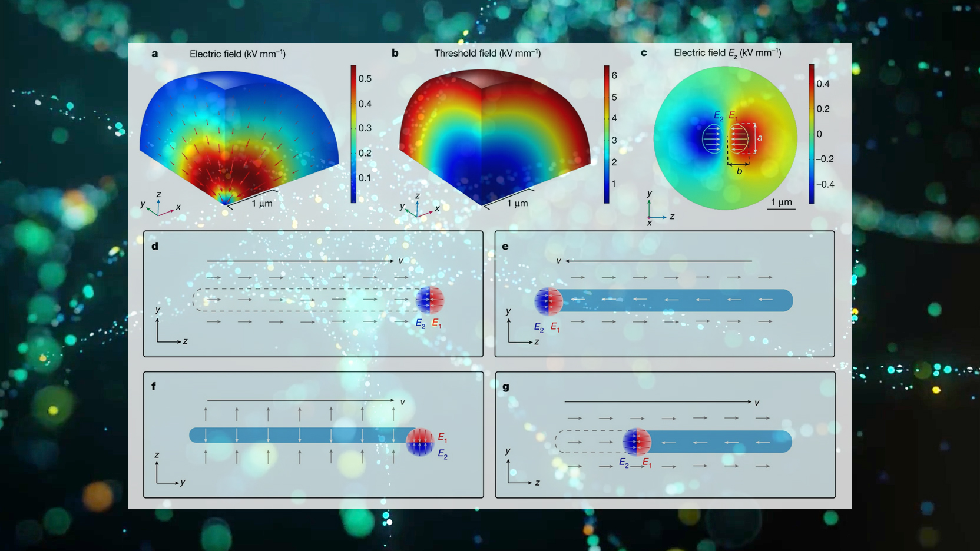
Task: Click the velocity arrow label v in panel g
Action: pyautogui.click(x=756, y=403)
